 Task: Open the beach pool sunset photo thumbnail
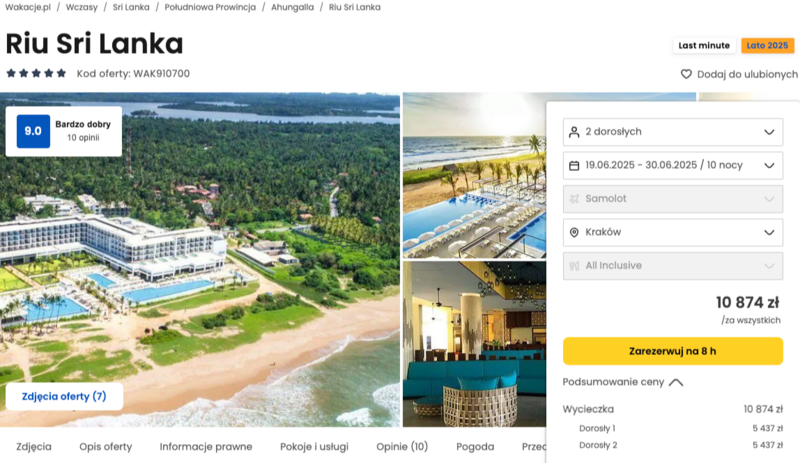pos(474,175)
